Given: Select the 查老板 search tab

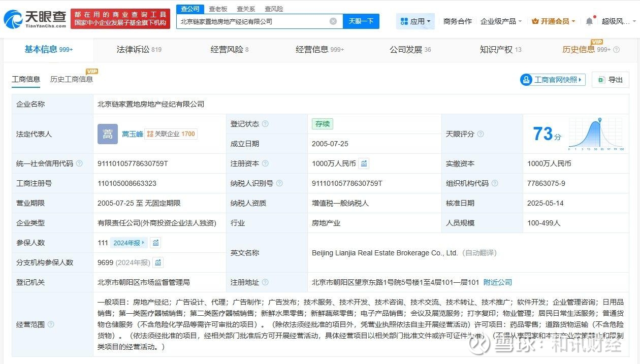Looking at the screenshot, I should pos(218,9).
